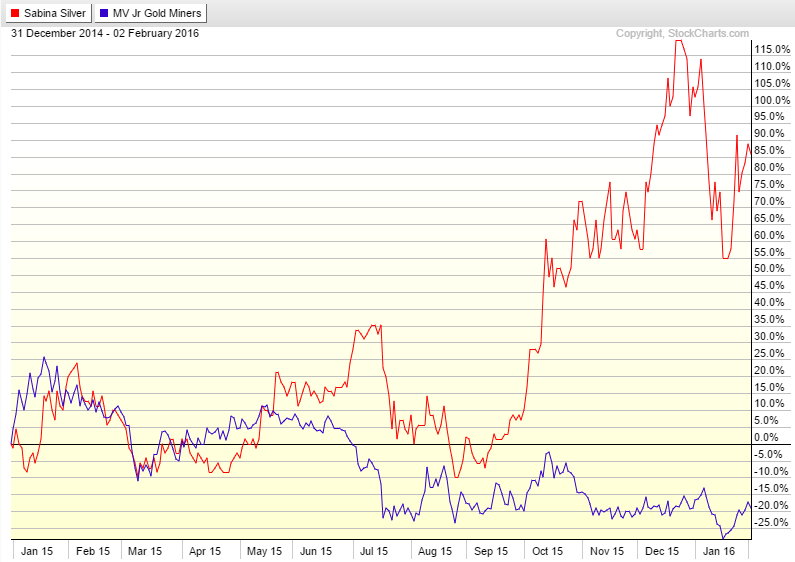
Task: Click the '0.0%' y-axis value
Action: (767, 437)
